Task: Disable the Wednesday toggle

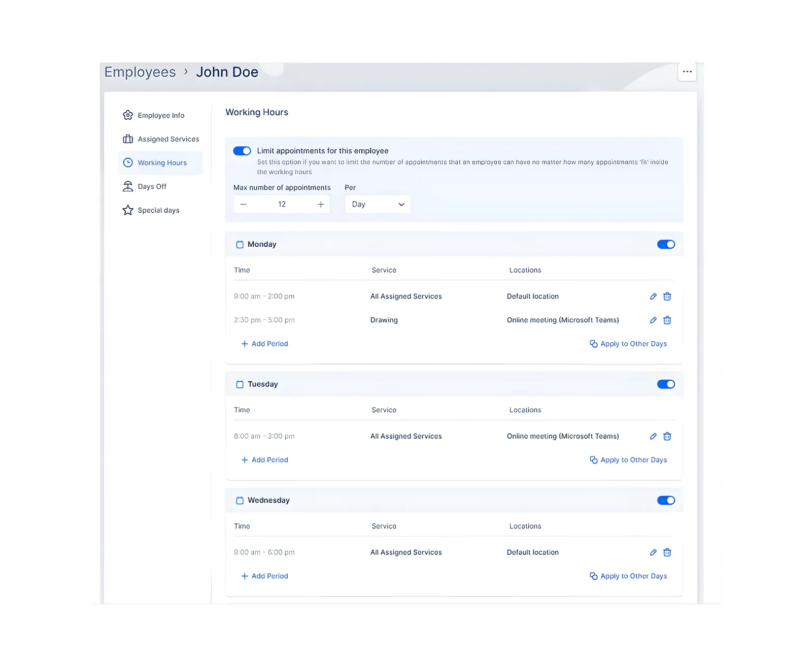Action: [x=666, y=500]
